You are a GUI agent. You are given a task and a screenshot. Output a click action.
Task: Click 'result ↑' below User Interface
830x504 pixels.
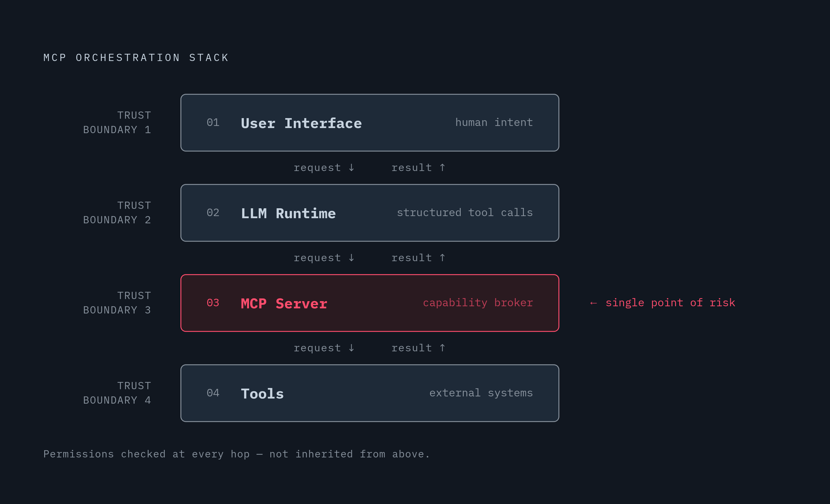(418, 168)
